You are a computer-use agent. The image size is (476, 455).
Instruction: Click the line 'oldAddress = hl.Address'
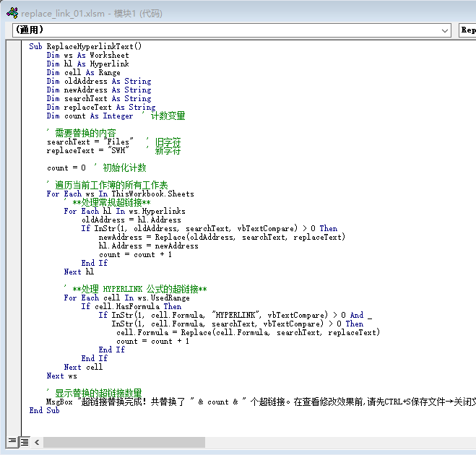coord(131,220)
